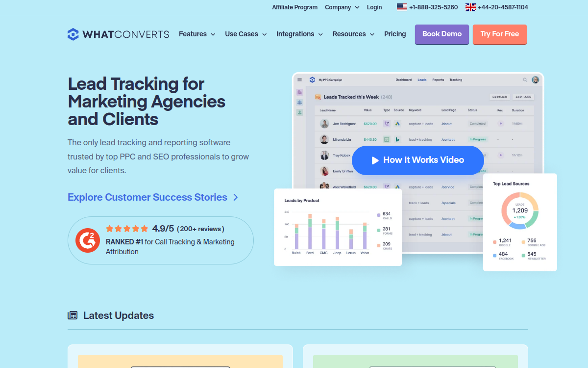Click the purple Calls legend swatch
The height and width of the screenshot is (368, 588).
click(x=379, y=215)
